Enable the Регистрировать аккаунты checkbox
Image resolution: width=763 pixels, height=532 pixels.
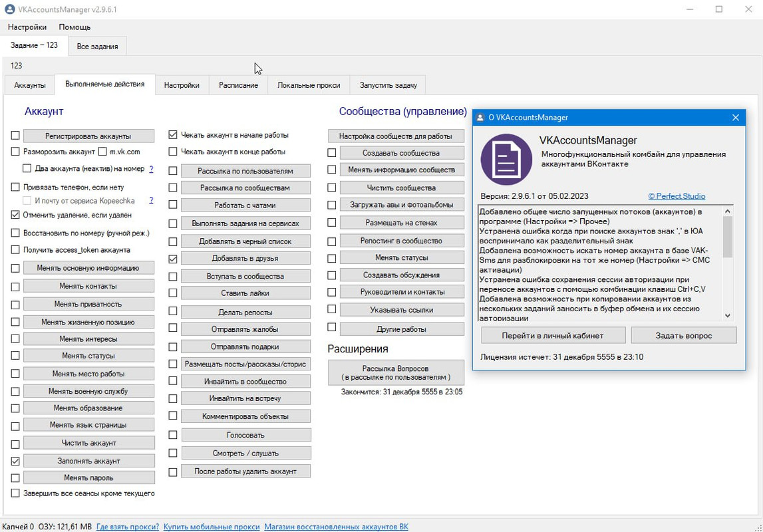[x=15, y=136]
